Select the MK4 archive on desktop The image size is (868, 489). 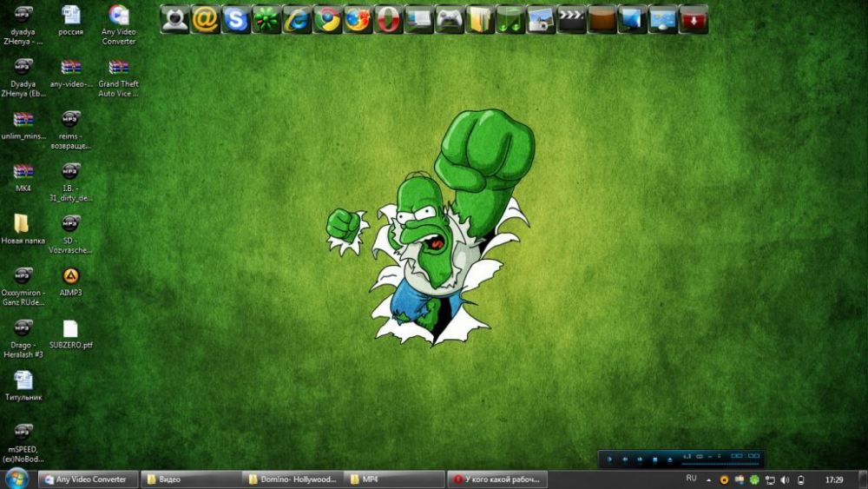point(23,177)
